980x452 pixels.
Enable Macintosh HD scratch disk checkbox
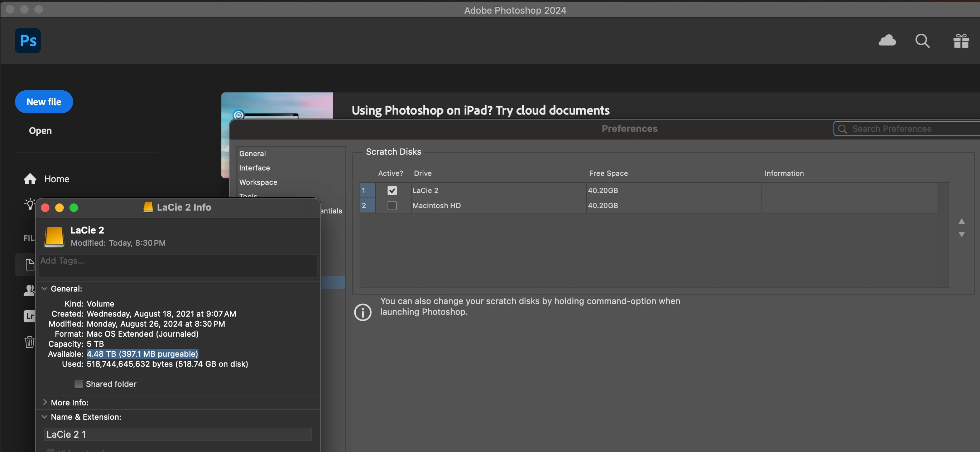point(392,206)
